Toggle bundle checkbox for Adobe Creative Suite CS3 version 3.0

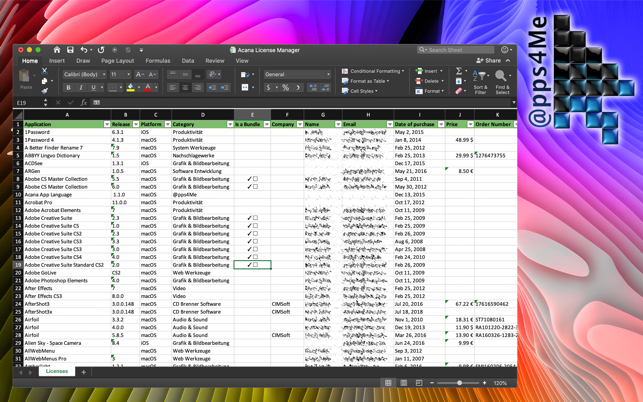click(255, 249)
